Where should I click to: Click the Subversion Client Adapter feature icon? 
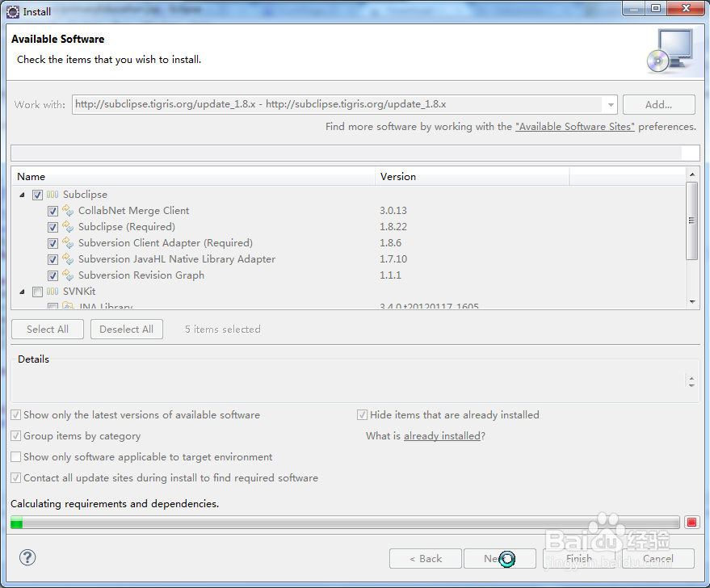68,243
